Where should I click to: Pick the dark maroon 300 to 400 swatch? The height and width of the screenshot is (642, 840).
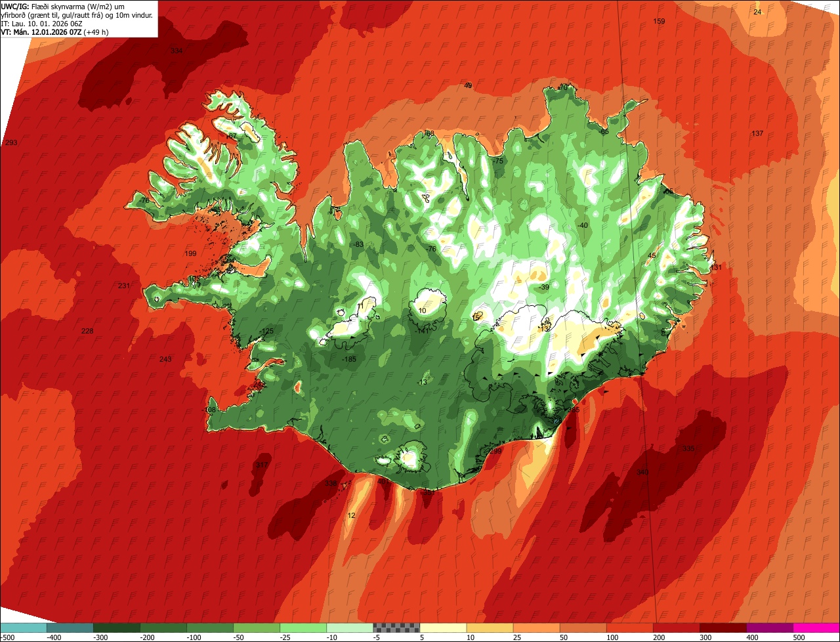[723, 627]
